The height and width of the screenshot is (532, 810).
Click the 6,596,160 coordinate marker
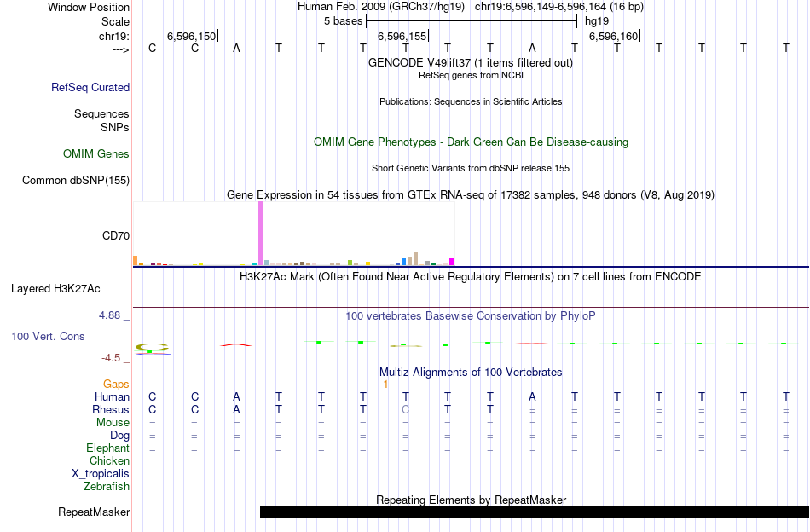pyautogui.click(x=614, y=36)
